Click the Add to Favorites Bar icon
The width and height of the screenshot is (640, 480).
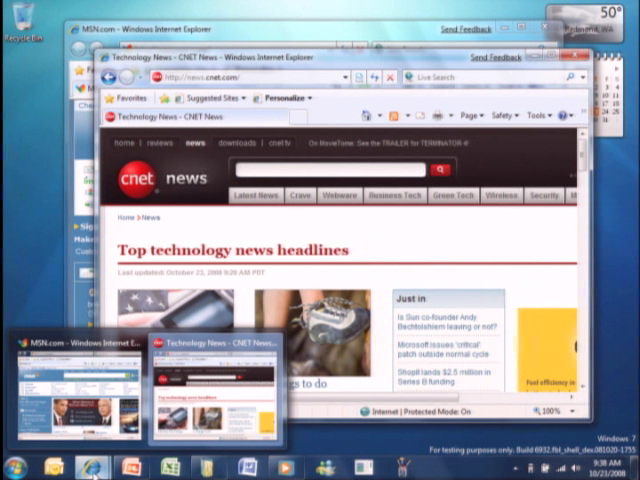pyautogui.click(x=164, y=98)
